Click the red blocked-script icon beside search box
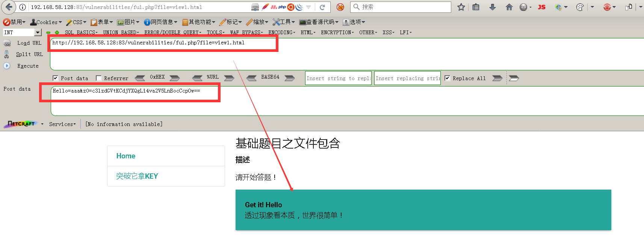This screenshot has height=249, width=644. pos(340,7)
